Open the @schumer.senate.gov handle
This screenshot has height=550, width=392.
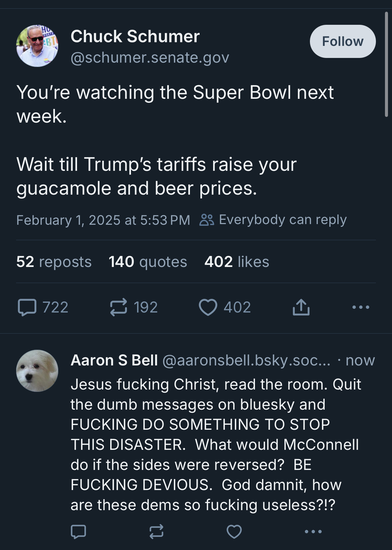click(150, 58)
